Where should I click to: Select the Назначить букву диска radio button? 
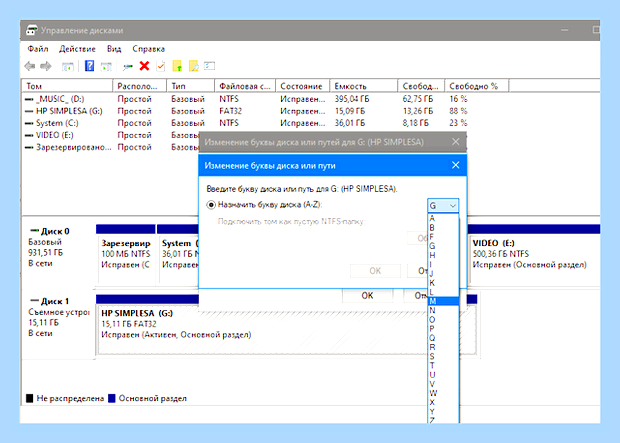(211, 205)
